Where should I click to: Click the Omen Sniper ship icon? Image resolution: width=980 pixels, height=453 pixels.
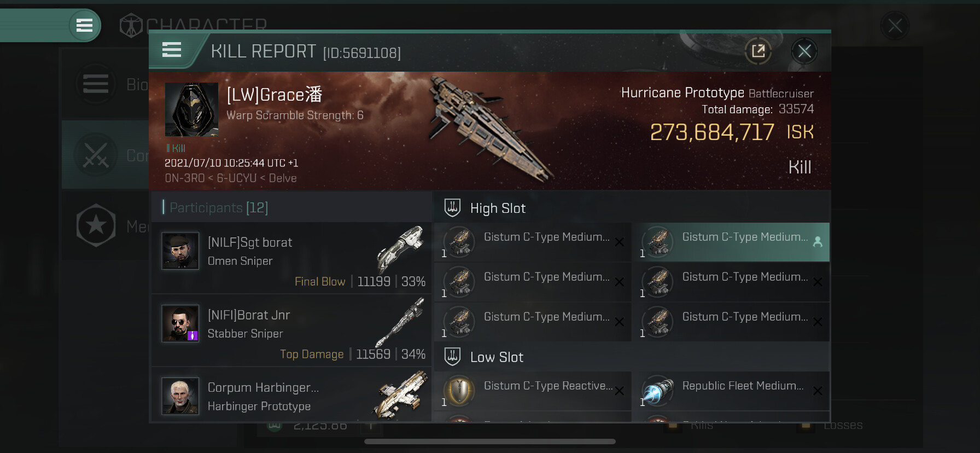(x=401, y=248)
